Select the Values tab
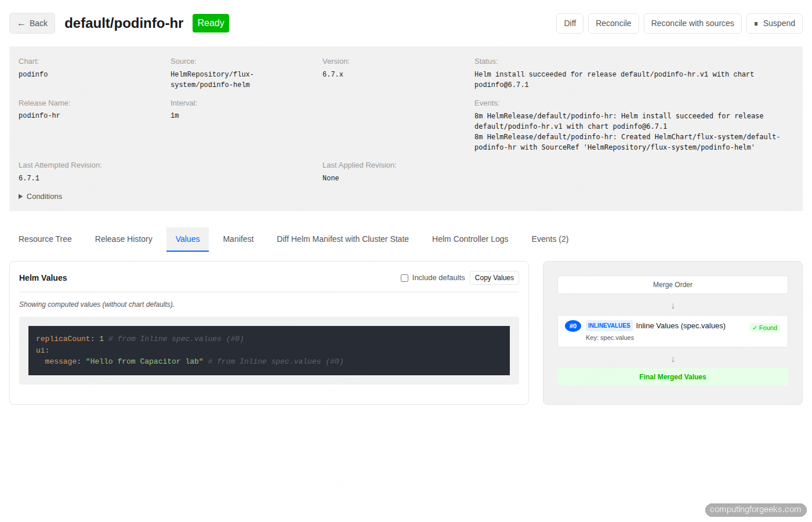Viewport: 812px width, 522px height. 187,239
